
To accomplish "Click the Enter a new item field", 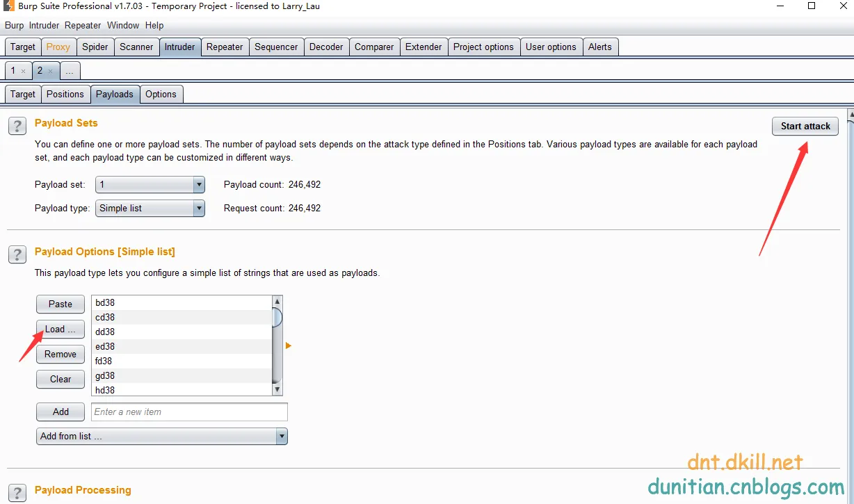I will tap(189, 412).
